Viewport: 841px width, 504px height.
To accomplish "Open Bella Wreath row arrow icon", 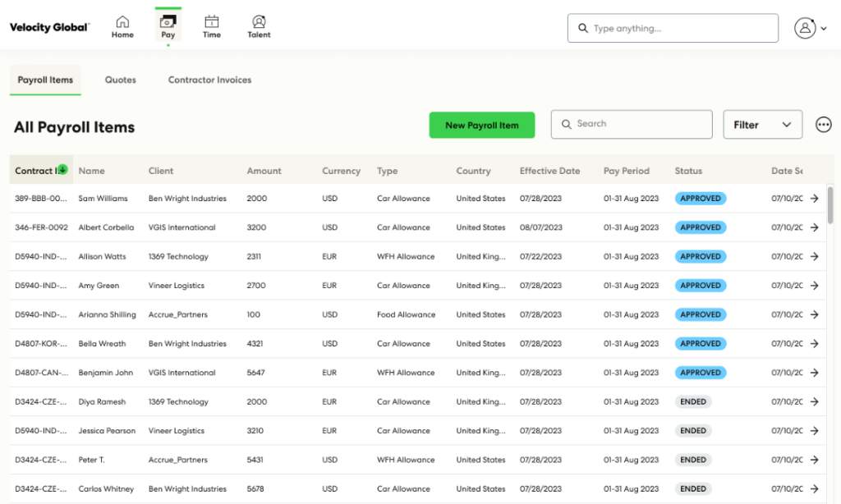I will point(814,344).
